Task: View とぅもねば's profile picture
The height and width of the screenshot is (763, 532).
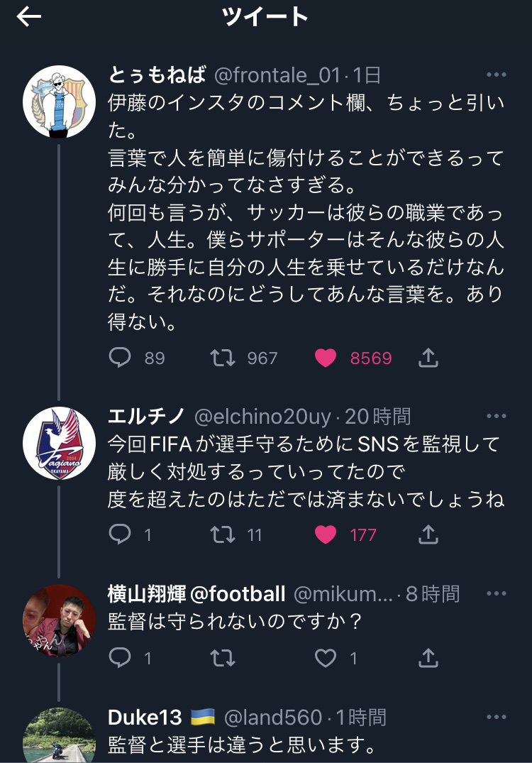Action: click(x=60, y=101)
